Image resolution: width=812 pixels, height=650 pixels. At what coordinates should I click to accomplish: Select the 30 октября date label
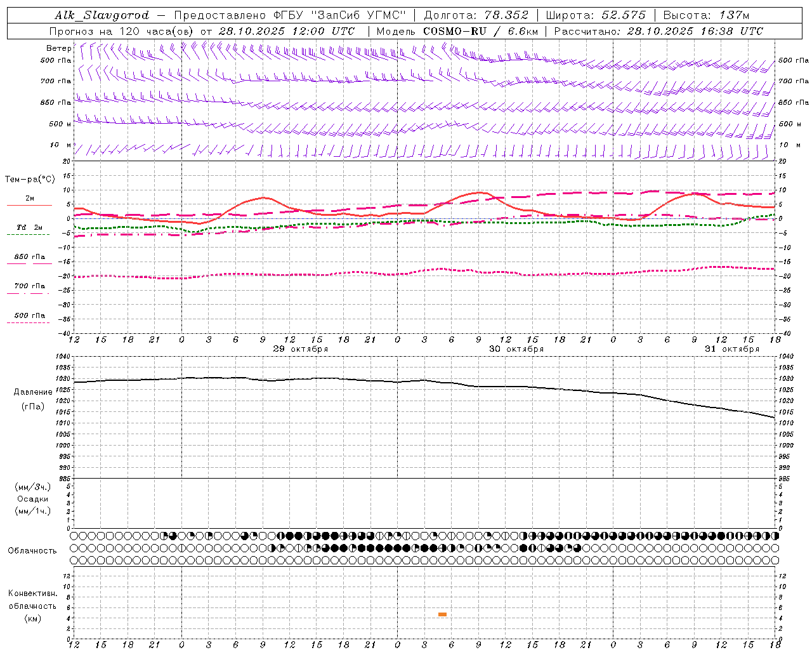[516, 349]
